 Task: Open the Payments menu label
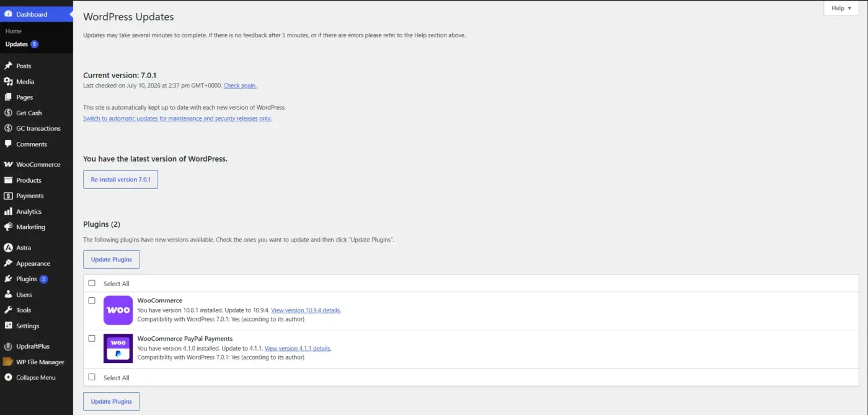click(30, 196)
